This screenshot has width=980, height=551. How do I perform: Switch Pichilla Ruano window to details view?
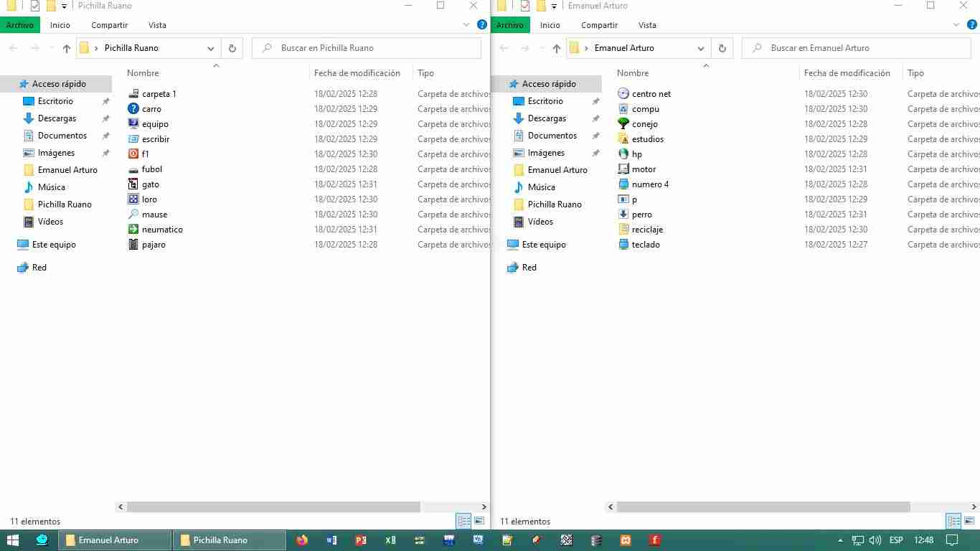click(x=463, y=522)
